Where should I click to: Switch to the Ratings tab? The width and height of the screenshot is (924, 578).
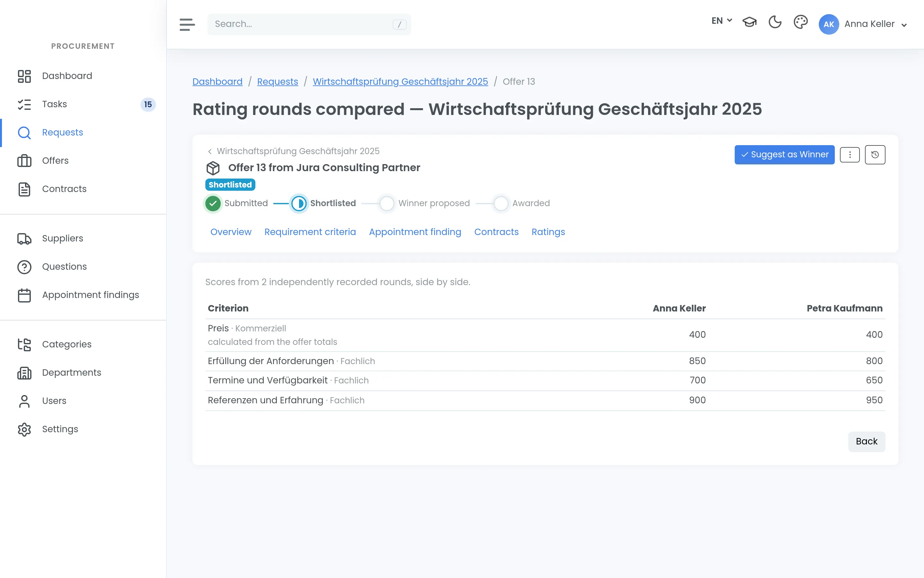click(x=548, y=232)
